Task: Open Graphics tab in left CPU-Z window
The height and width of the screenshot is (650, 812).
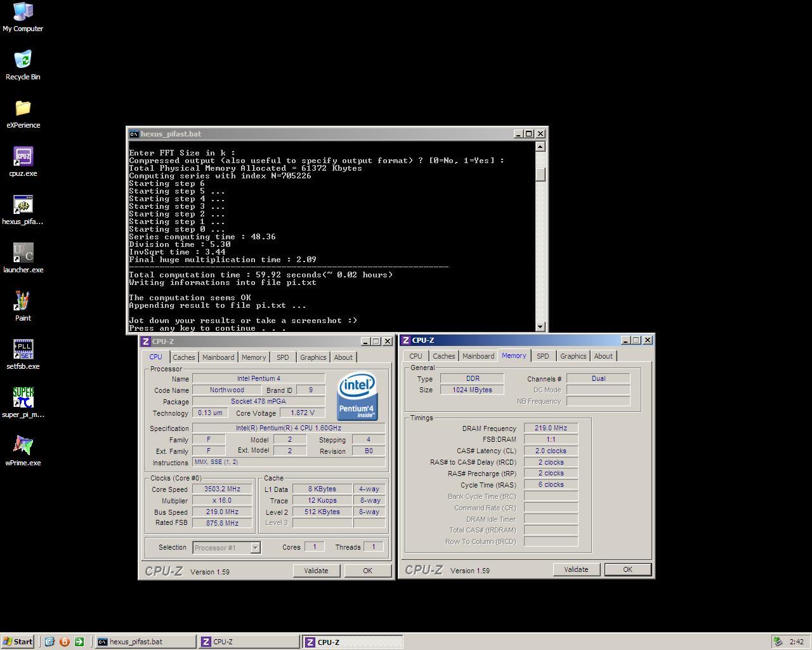Action: pos(313,357)
